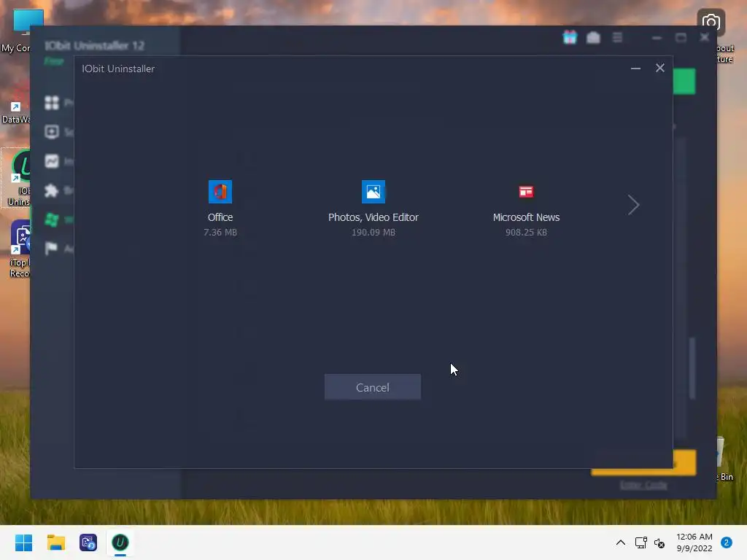Open the muted volume tray icon

659,542
